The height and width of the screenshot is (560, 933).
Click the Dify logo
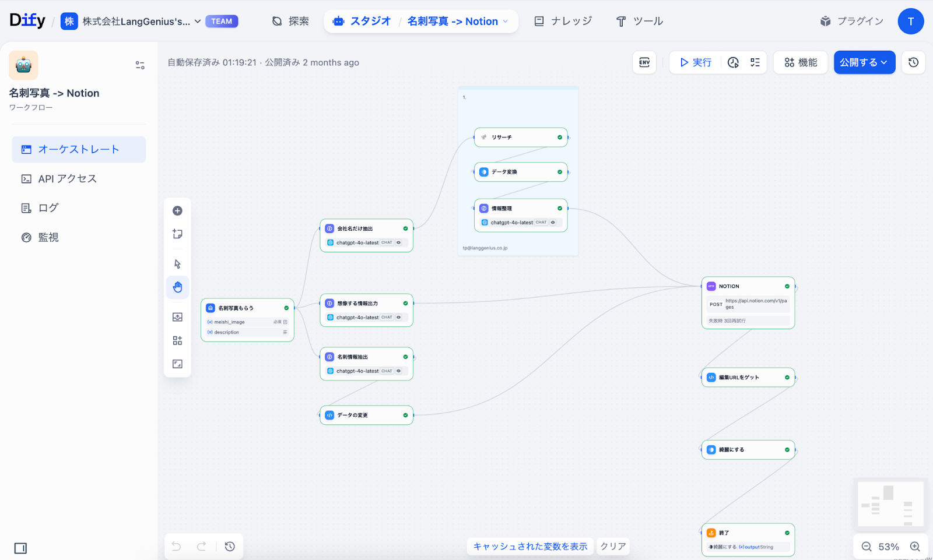click(27, 21)
